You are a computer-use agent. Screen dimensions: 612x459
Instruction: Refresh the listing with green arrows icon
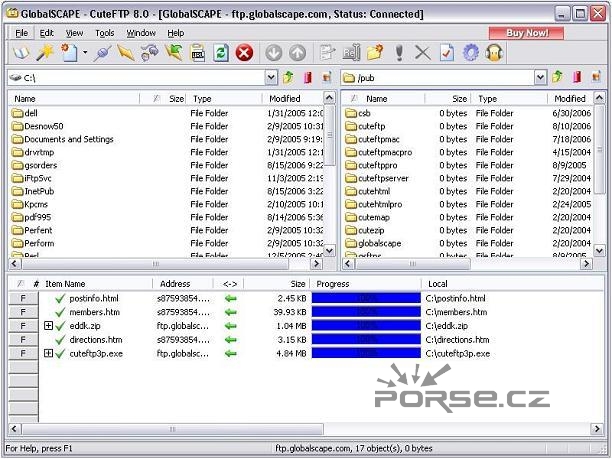point(221,53)
